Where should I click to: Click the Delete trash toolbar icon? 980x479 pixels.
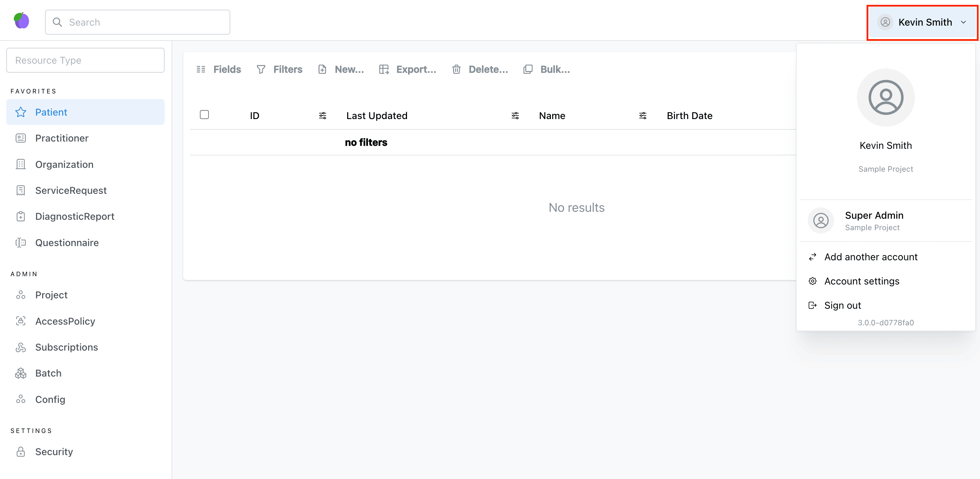point(456,69)
